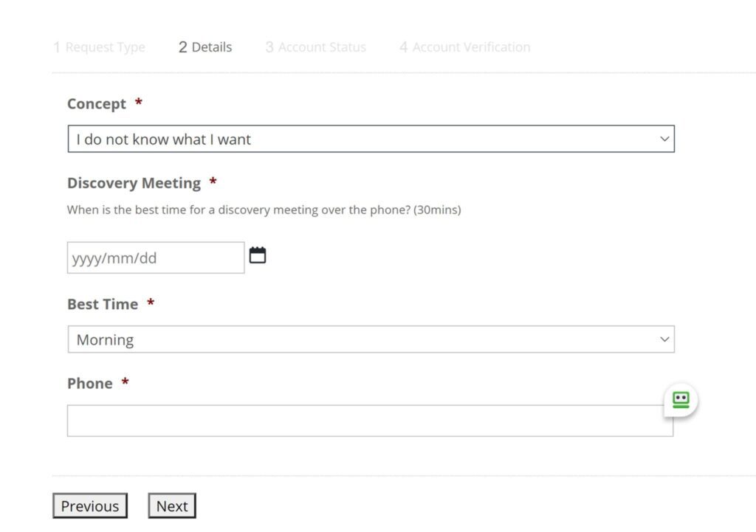The height and width of the screenshot is (532, 756).
Task: Click the Next button
Action: [x=171, y=506]
